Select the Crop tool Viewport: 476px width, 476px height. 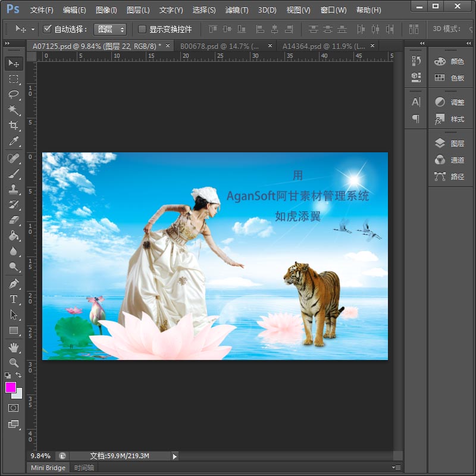pos(14,125)
